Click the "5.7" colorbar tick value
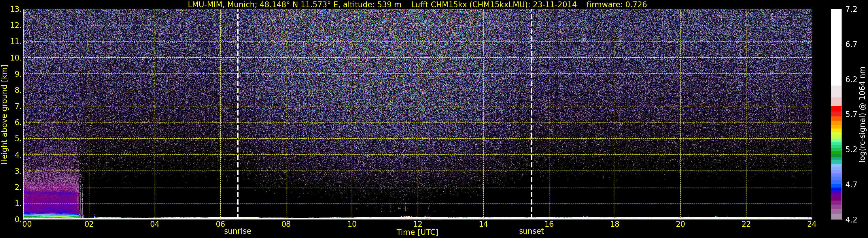This screenshot has height=238, width=868. click(x=851, y=114)
